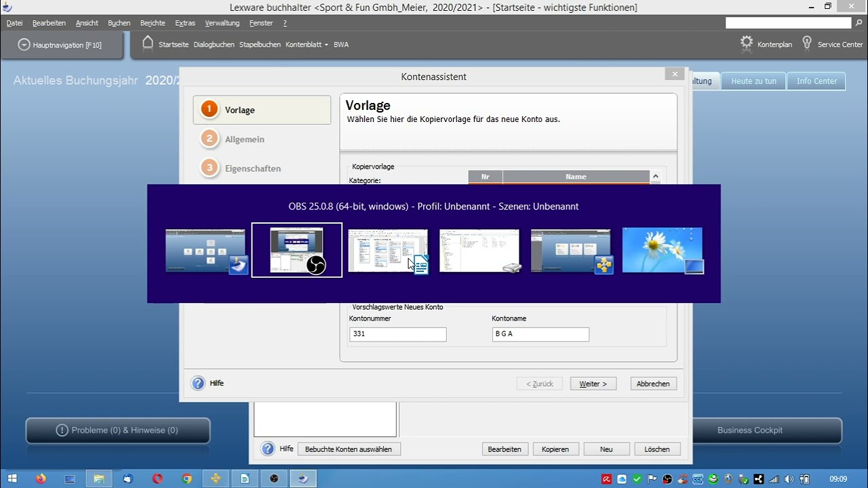The width and height of the screenshot is (868, 488).
Task: Open the Fenster menu
Action: [x=261, y=23]
